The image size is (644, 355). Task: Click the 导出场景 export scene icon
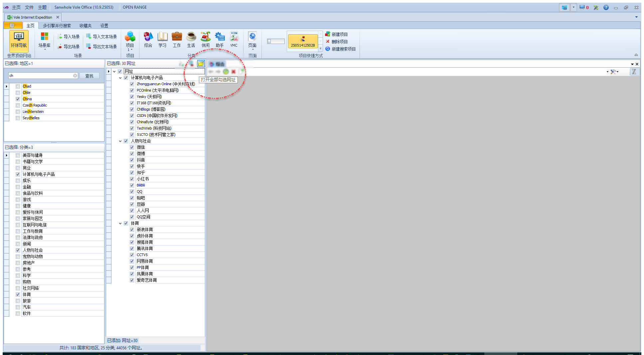click(x=60, y=47)
